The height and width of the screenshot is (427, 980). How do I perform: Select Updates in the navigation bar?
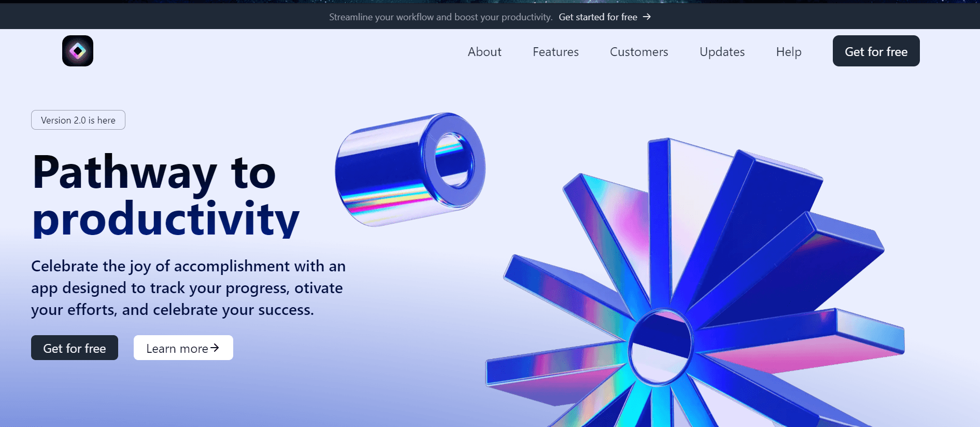coord(722,52)
